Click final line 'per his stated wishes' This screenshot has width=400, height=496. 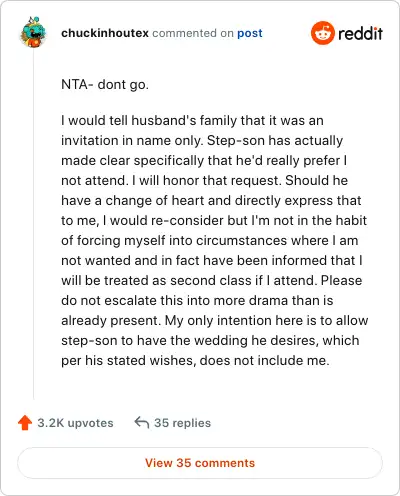(x=195, y=360)
